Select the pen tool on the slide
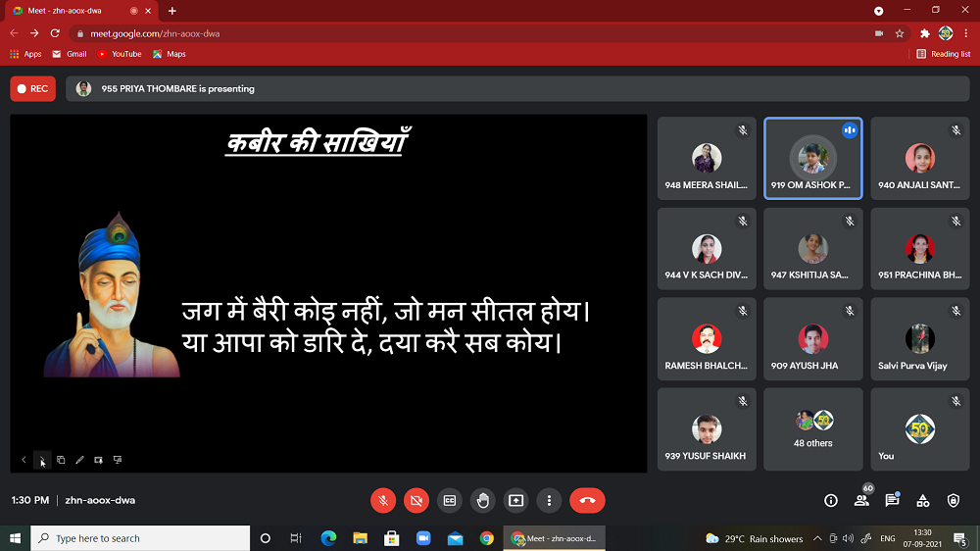 (79, 460)
